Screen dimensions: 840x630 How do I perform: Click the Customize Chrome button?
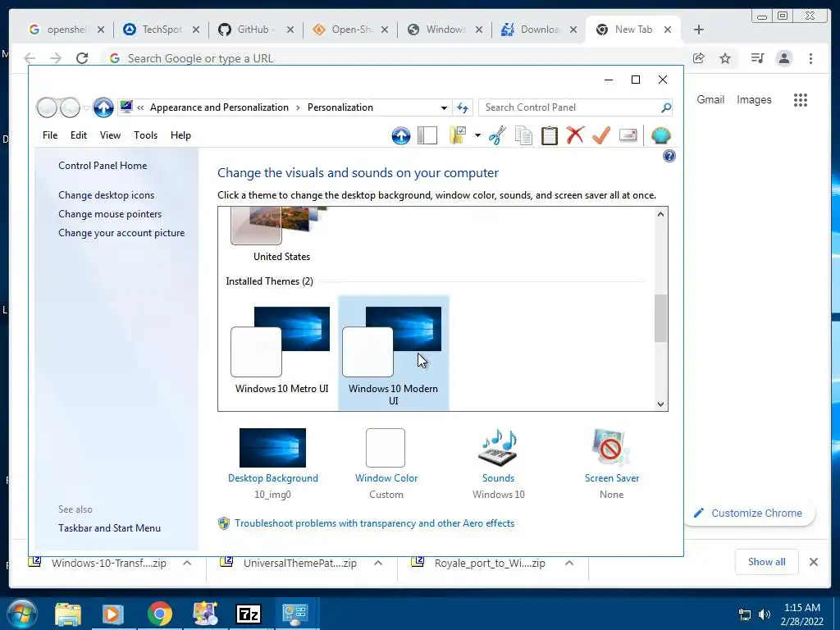(x=750, y=514)
